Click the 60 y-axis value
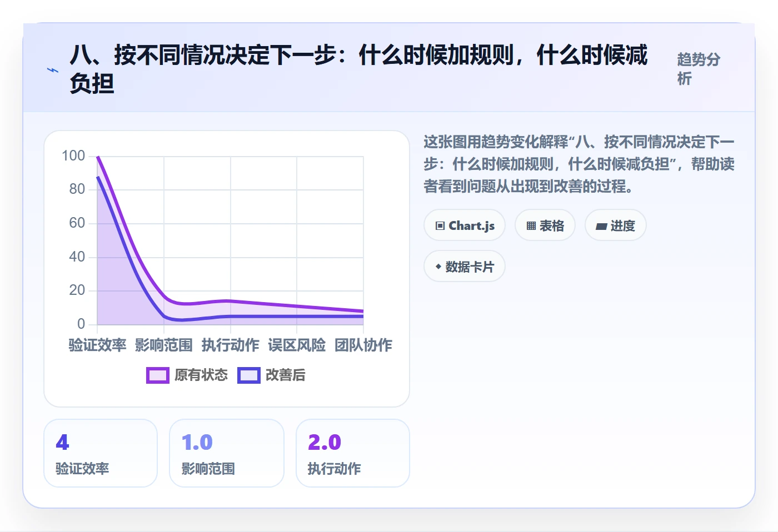 (77, 223)
